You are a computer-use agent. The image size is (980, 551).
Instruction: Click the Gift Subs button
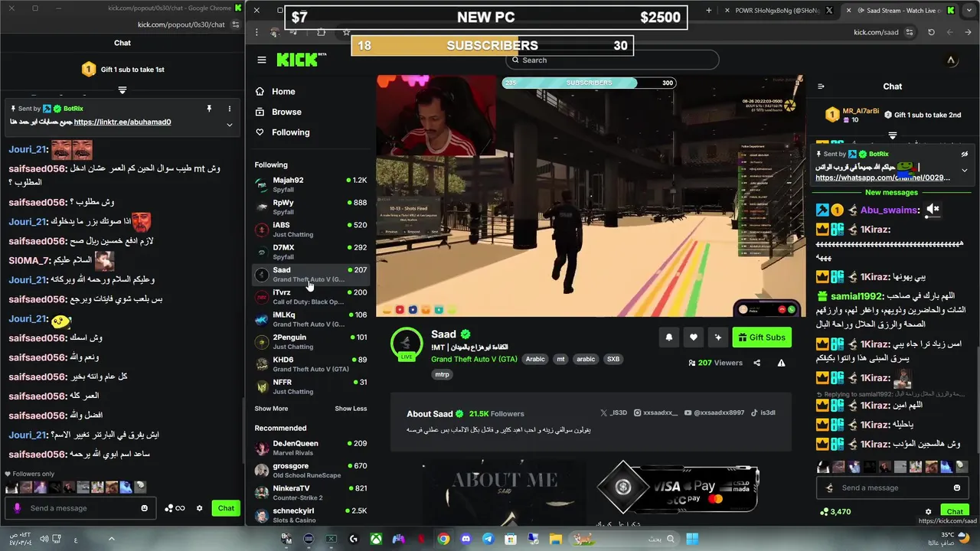[762, 337]
